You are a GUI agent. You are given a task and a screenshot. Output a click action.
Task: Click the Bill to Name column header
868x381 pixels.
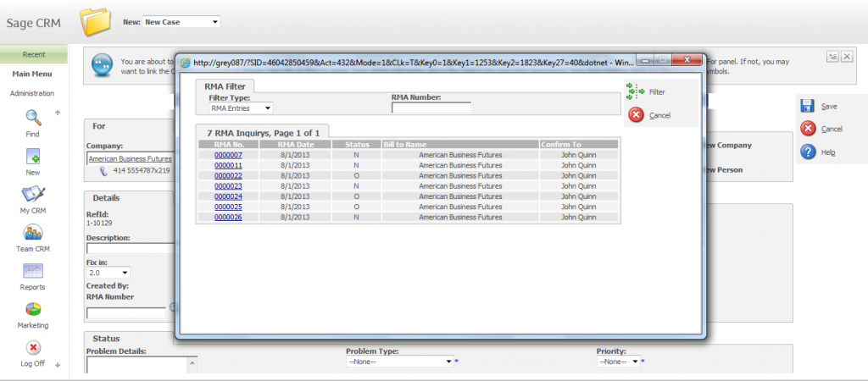point(460,144)
